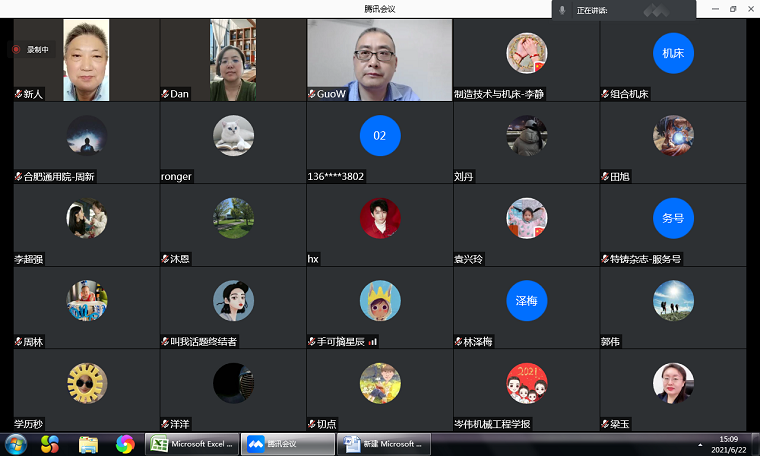Switch to 新建 Microsoft Word taskbar item
This screenshot has width=760, height=456.
tap(384, 443)
